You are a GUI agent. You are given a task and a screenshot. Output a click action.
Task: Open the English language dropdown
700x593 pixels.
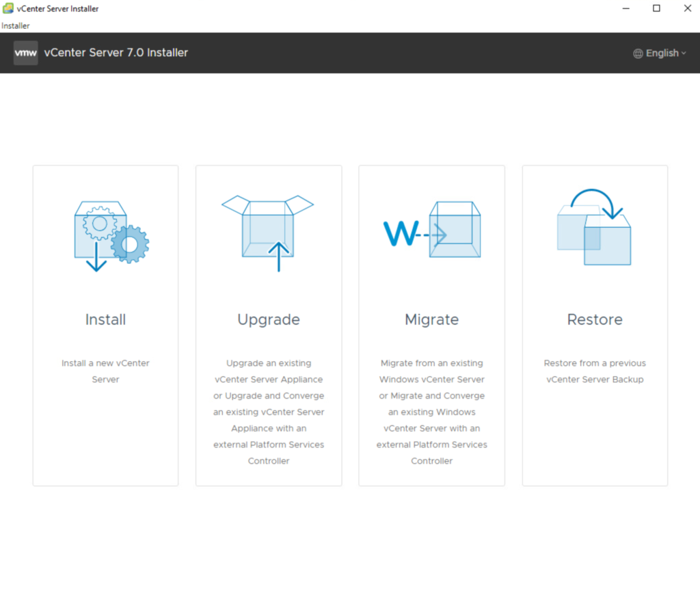click(x=662, y=53)
